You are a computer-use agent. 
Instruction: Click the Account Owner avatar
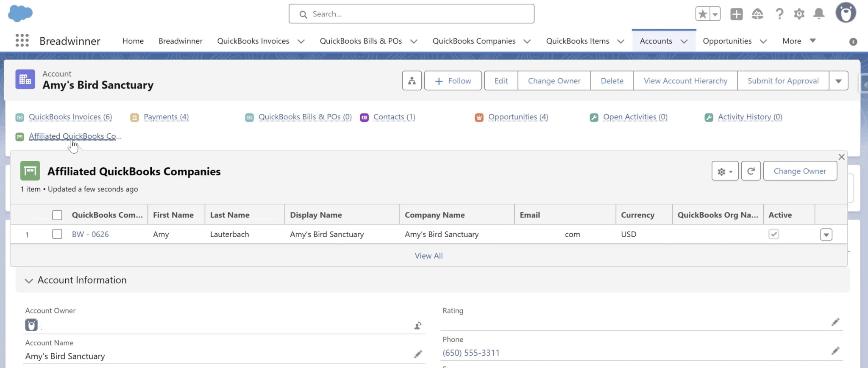click(x=31, y=325)
